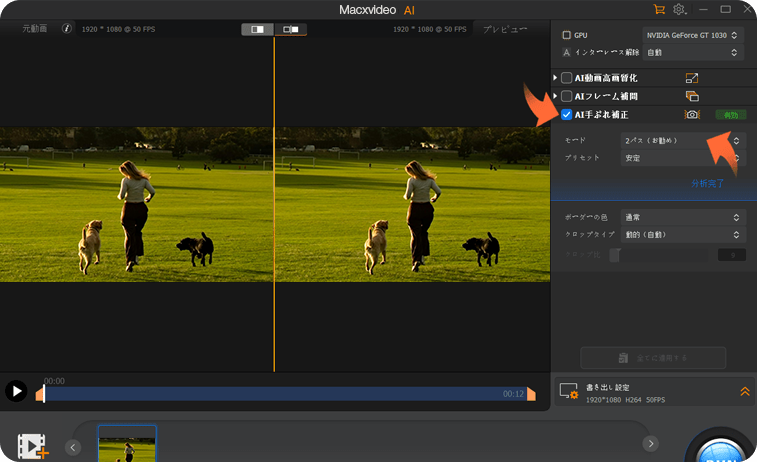This screenshot has height=462, width=757.
Task: Open the インターレース解除 自動 dropdown
Action: tap(691, 52)
